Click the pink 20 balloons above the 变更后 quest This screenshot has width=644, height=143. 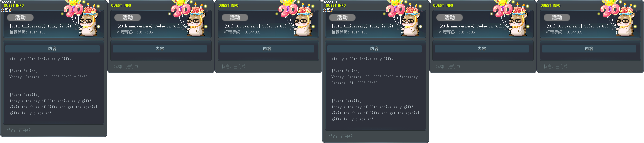(395, 10)
